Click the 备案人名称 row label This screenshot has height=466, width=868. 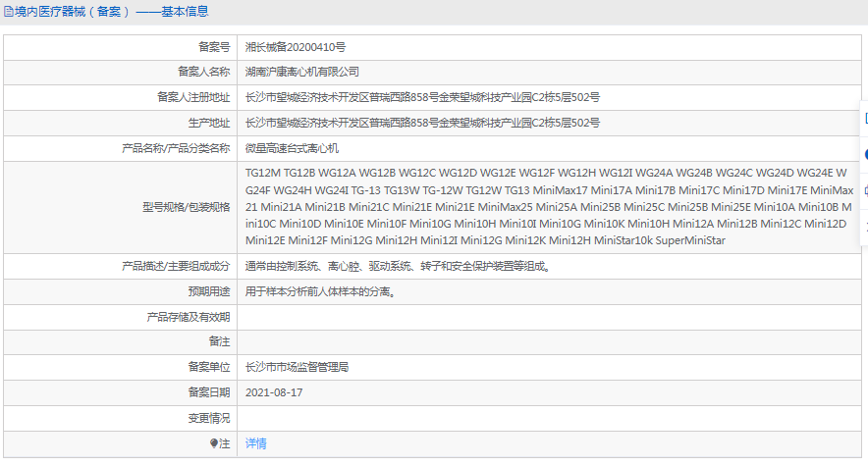[x=203, y=72]
